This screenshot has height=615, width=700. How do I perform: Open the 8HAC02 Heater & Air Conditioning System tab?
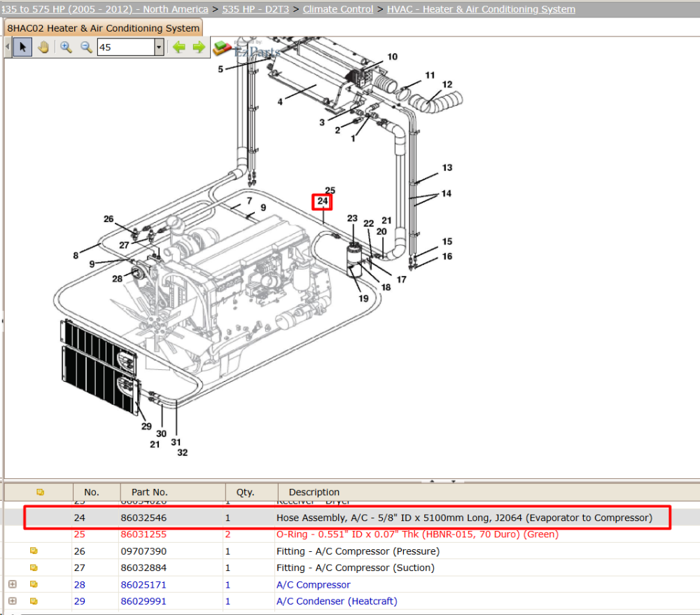tap(103, 28)
